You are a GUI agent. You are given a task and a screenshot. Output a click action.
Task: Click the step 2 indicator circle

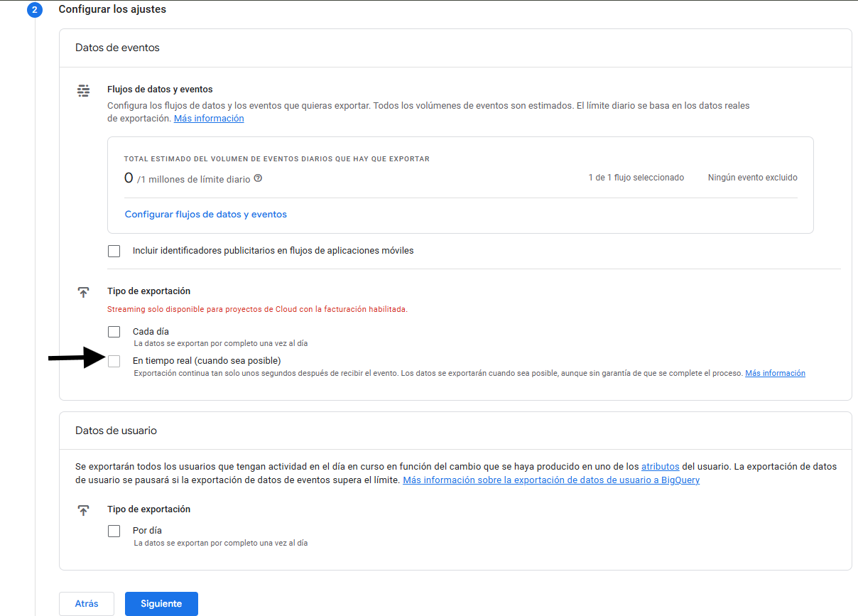coord(35,9)
